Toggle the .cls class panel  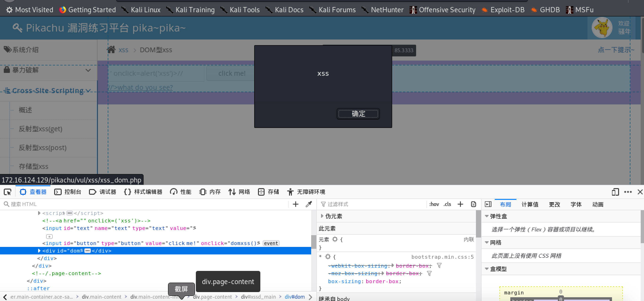click(x=447, y=204)
